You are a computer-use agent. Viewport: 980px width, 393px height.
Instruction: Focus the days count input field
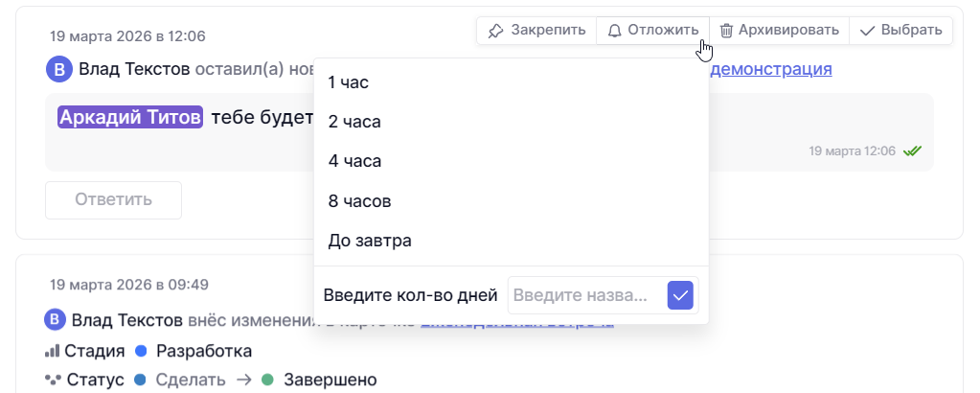pyautogui.click(x=585, y=295)
